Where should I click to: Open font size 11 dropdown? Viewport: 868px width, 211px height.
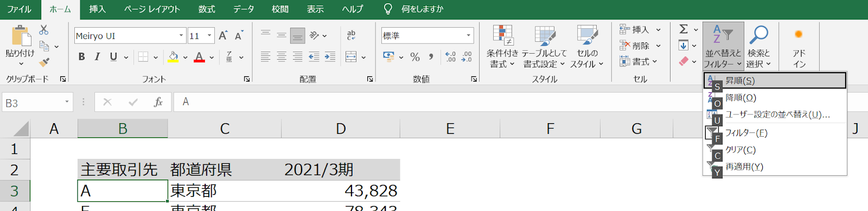[x=209, y=36]
